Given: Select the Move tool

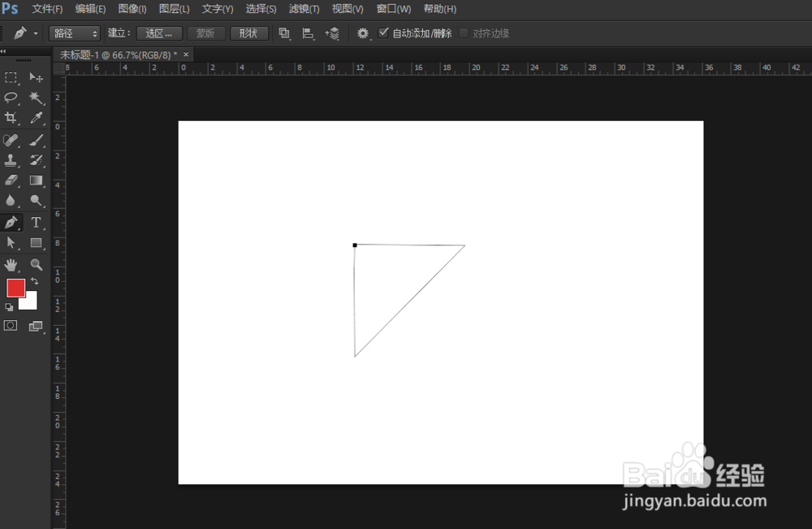Looking at the screenshot, I should pos(36,78).
